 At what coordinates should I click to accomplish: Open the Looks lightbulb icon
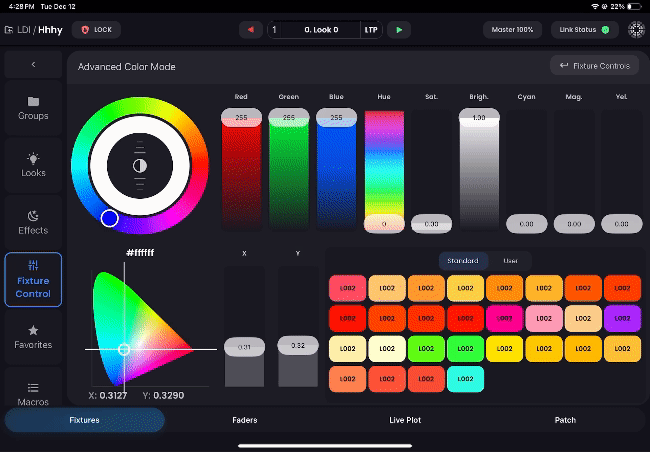point(33,158)
